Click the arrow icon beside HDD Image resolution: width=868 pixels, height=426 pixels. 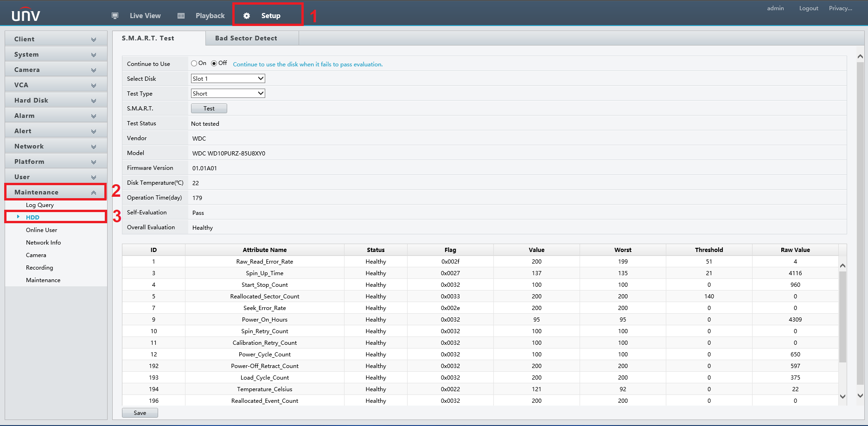click(18, 217)
